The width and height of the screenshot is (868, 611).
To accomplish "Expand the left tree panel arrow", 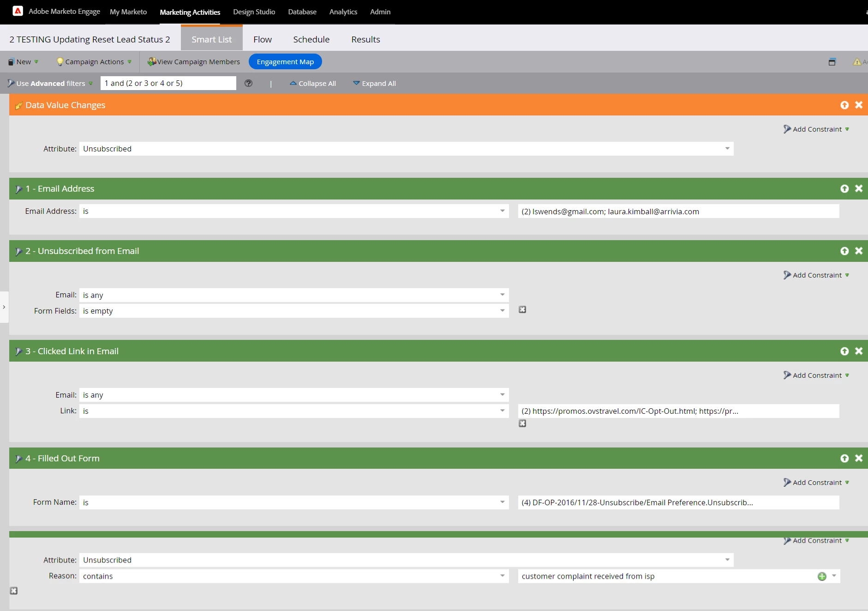I will pyautogui.click(x=4, y=307).
